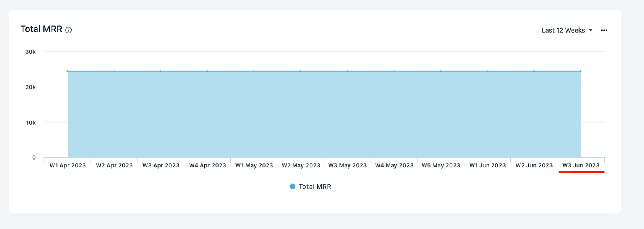
Task: Click the 10k y-axis label
Action: click(31, 123)
